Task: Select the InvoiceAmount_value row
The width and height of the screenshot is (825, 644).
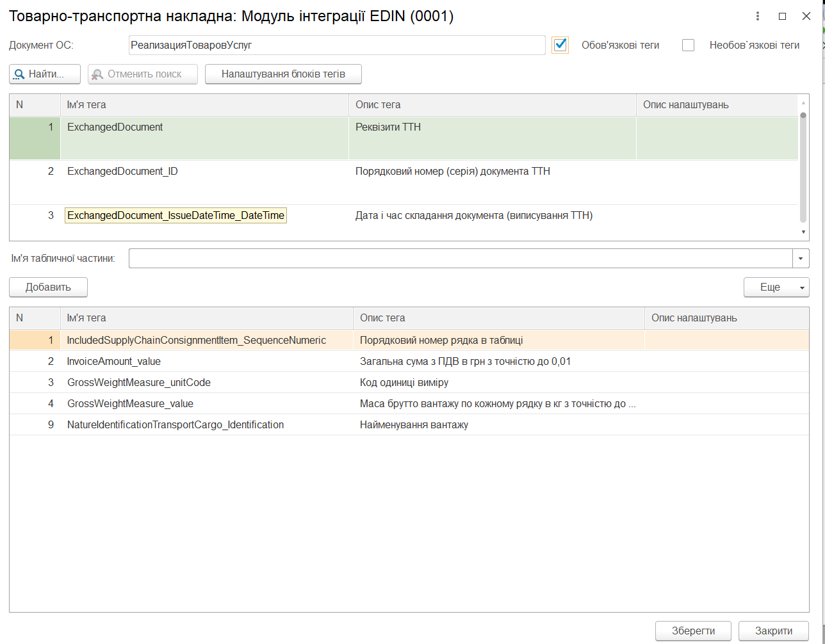Action: point(409,362)
